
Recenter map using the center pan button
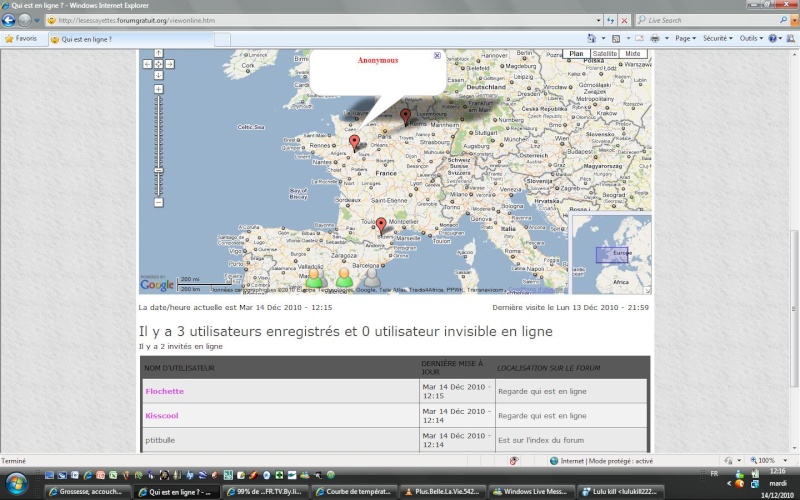point(159,64)
